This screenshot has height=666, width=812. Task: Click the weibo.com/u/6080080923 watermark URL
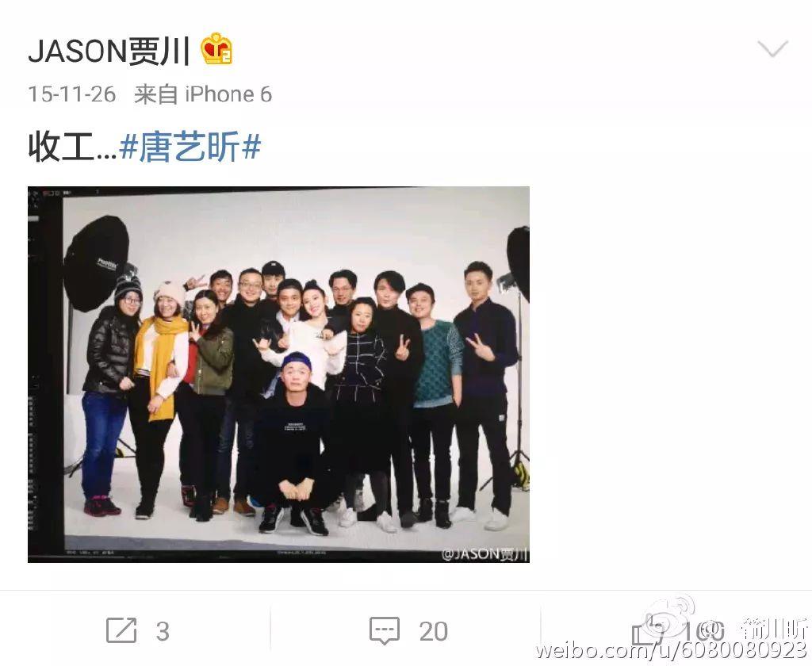pyautogui.click(x=672, y=650)
